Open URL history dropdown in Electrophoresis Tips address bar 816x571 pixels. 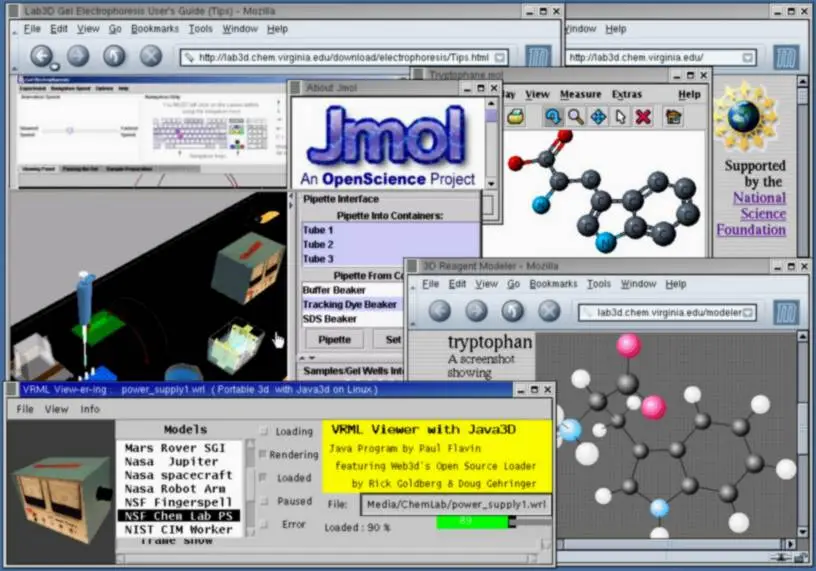pos(500,57)
